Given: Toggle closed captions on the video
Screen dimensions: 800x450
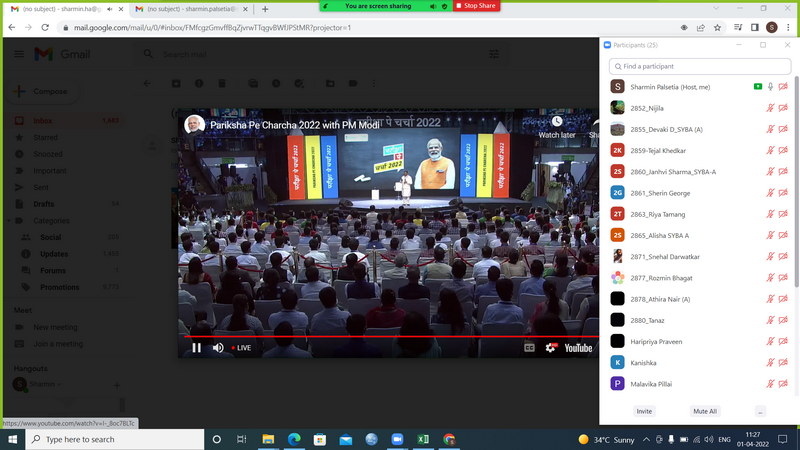Looking at the screenshot, I should (529, 347).
